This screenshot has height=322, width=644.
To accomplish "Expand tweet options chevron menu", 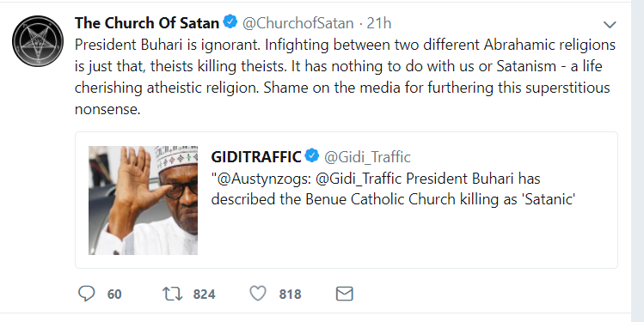I will coord(610,25).
